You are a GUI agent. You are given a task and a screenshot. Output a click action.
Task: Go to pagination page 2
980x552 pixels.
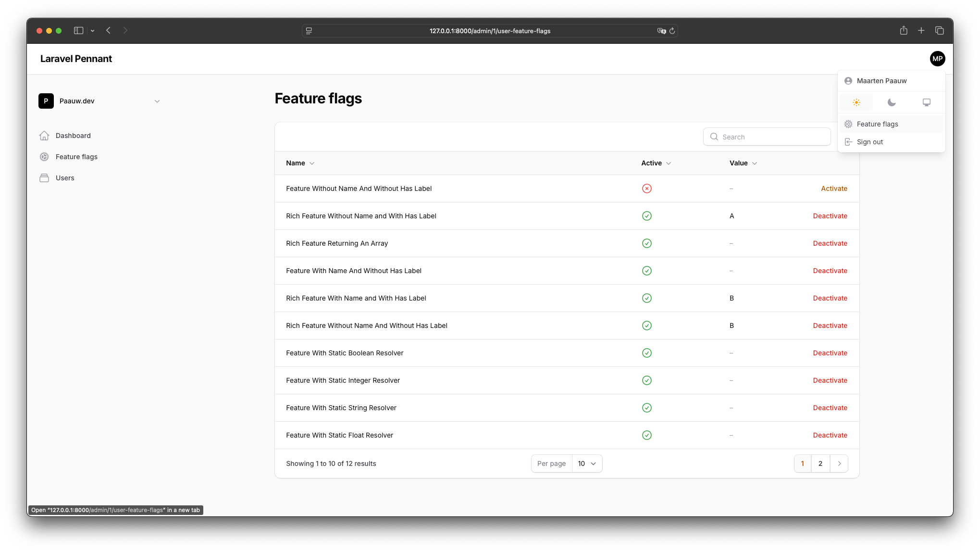coord(820,464)
